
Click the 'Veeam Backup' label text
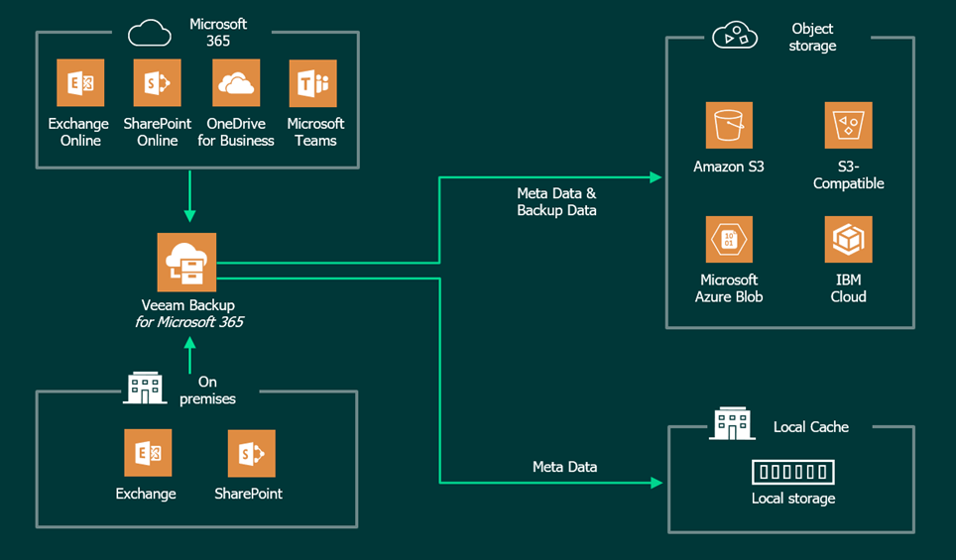[187, 304]
